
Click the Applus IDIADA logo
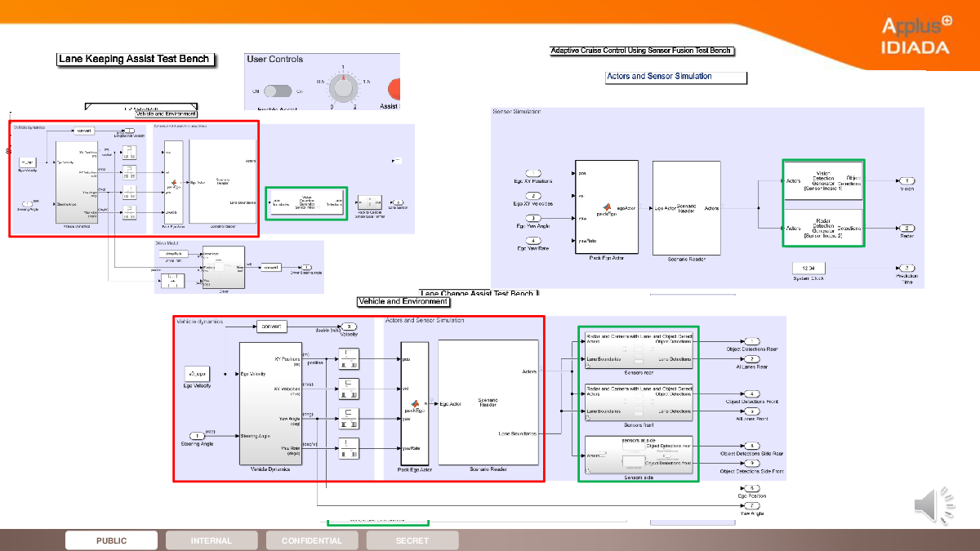916,35
